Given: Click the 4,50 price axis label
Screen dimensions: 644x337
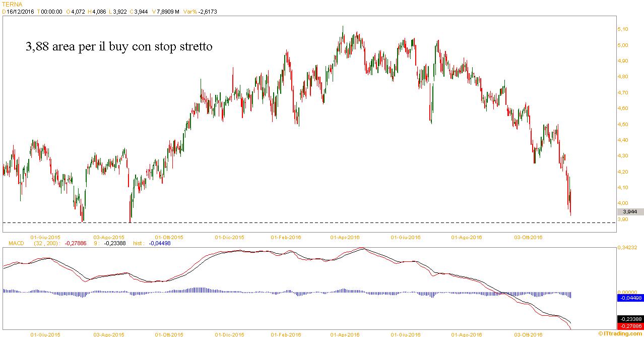Looking at the screenshot, I should point(624,124).
